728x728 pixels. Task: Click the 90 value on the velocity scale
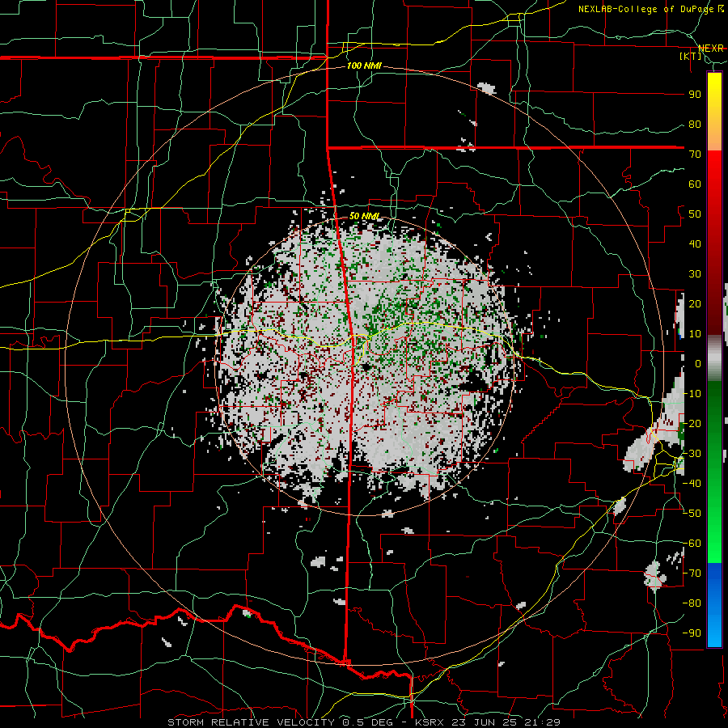tap(695, 95)
